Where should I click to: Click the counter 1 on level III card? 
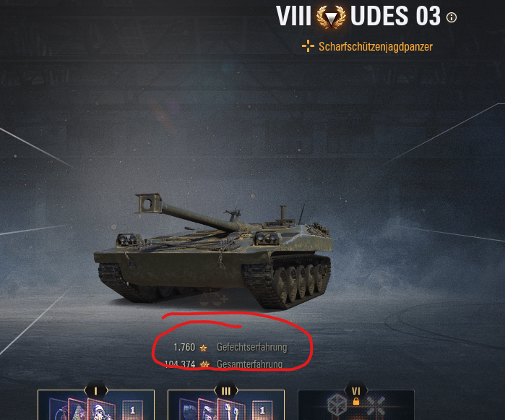point(262,410)
